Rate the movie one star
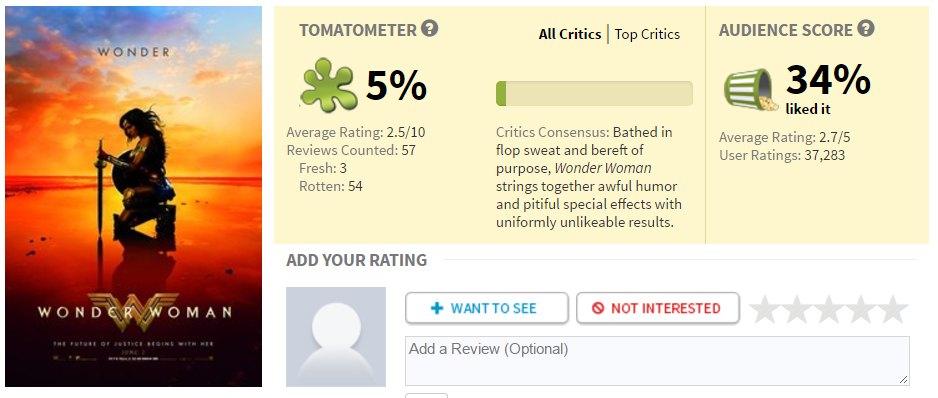The height and width of the screenshot is (398, 938). click(765, 309)
